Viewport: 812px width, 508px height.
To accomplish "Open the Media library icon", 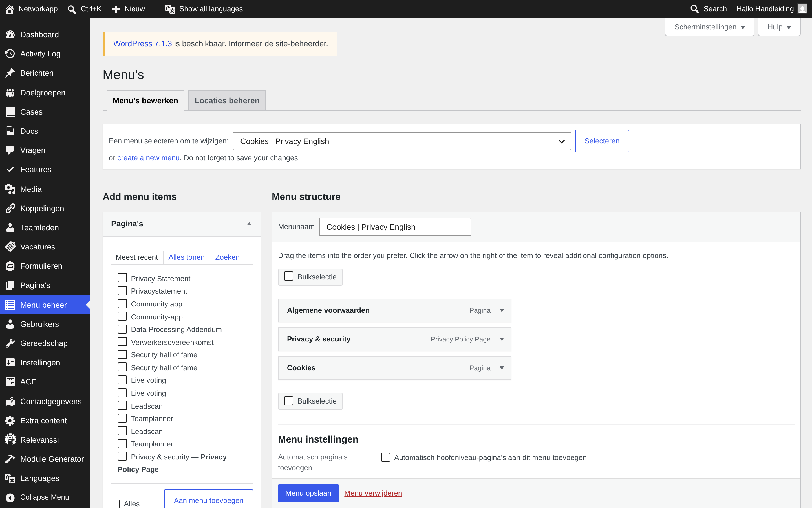I will click(x=10, y=189).
